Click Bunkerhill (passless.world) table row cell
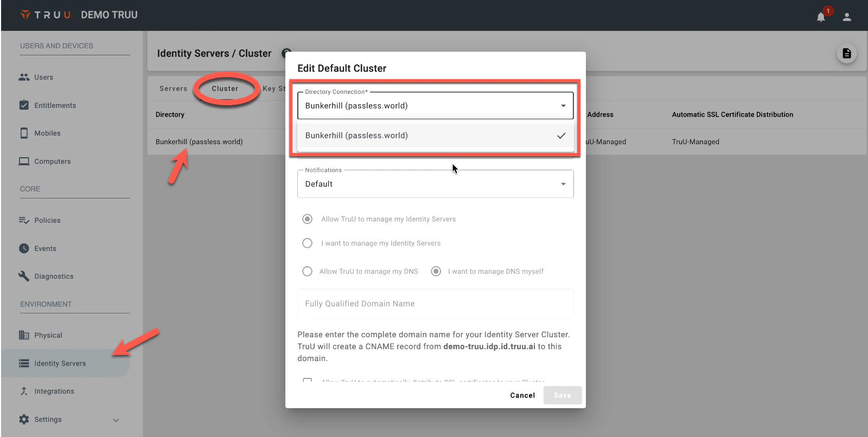The width and height of the screenshot is (868, 437). [199, 142]
